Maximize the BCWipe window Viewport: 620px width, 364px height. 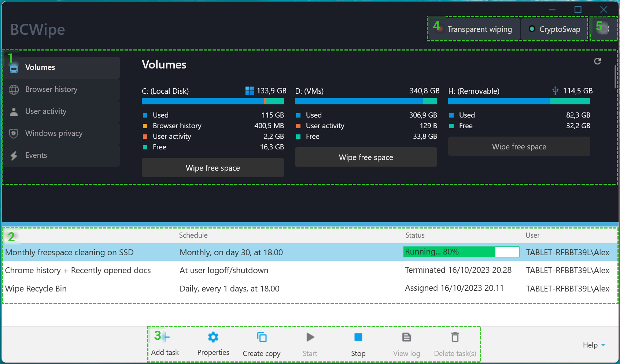[578, 10]
